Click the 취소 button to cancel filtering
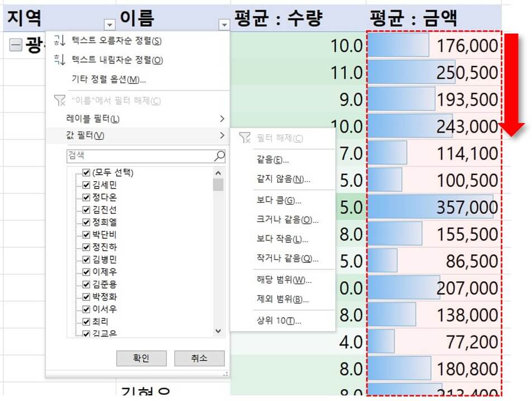 coord(199,358)
